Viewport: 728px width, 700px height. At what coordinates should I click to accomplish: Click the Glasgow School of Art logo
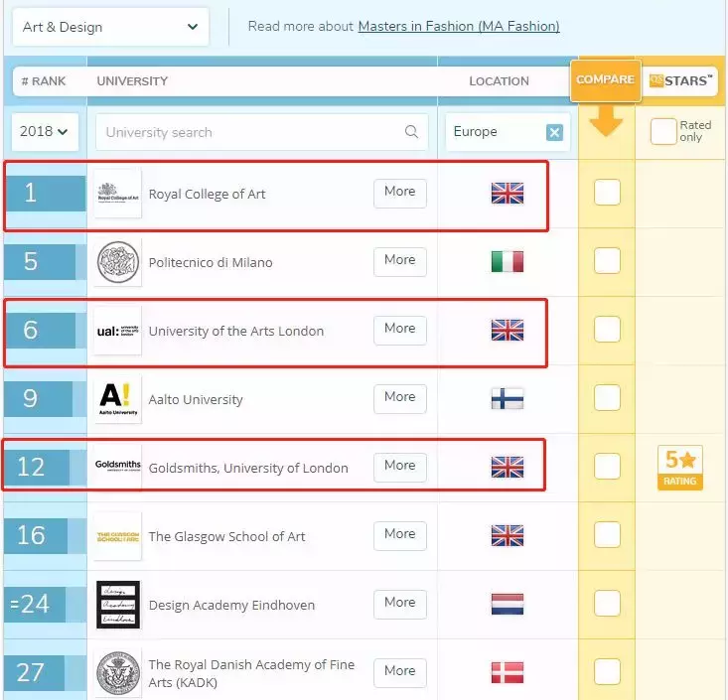pos(118,536)
